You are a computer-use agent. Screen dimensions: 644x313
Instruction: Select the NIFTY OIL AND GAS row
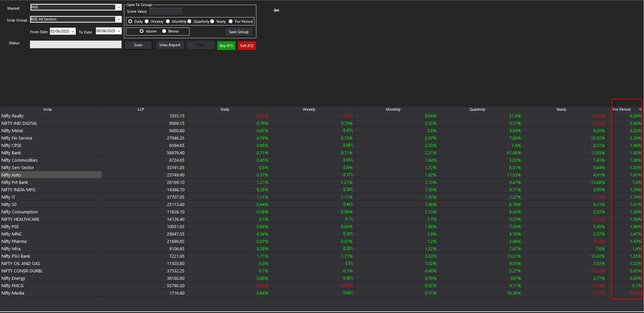(321, 264)
